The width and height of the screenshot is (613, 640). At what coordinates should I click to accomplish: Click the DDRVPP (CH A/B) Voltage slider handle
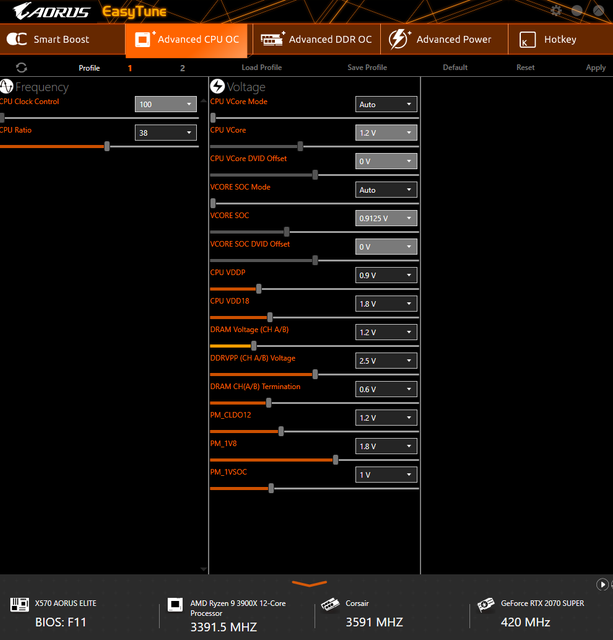(x=315, y=374)
